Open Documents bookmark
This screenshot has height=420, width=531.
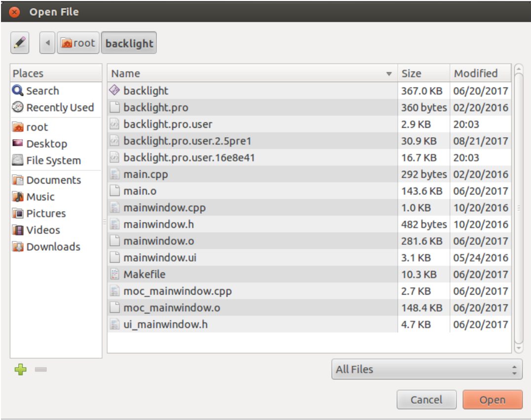pyautogui.click(x=56, y=180)
